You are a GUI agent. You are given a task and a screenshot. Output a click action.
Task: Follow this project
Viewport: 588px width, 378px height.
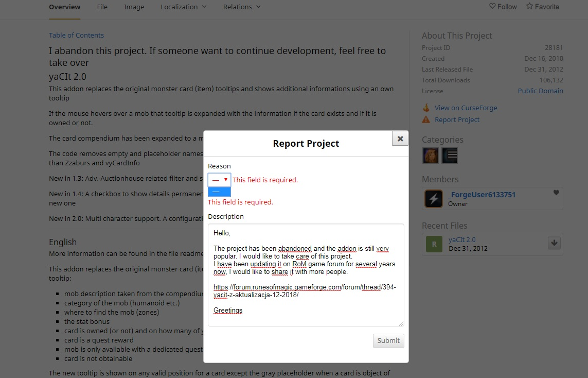coord(503,6)
